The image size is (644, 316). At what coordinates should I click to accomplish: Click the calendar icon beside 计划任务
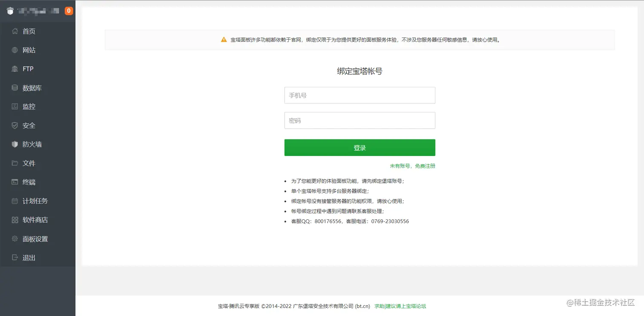(15, 201)
